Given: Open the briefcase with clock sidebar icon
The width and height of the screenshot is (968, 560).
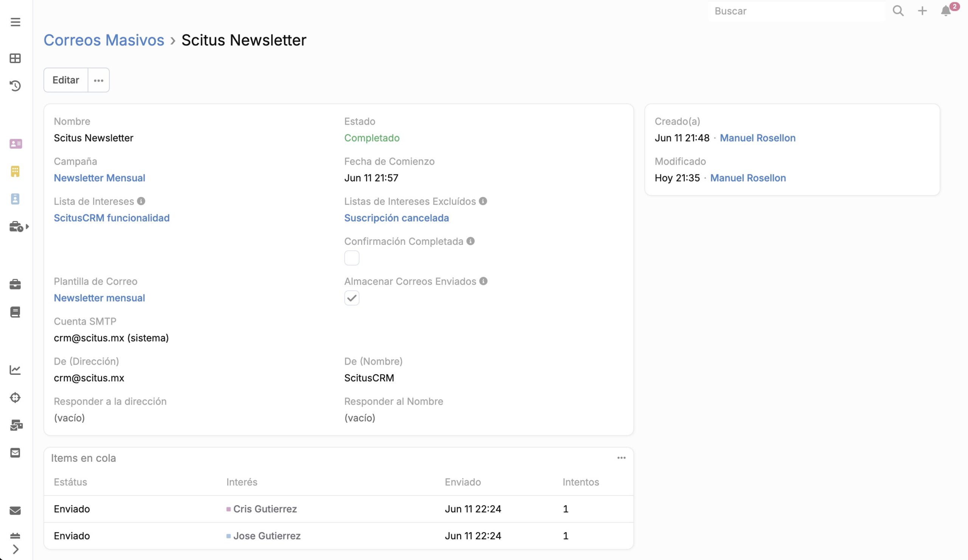Looking at the screenshot, I should pyautogui.click(x=16, y=226).
